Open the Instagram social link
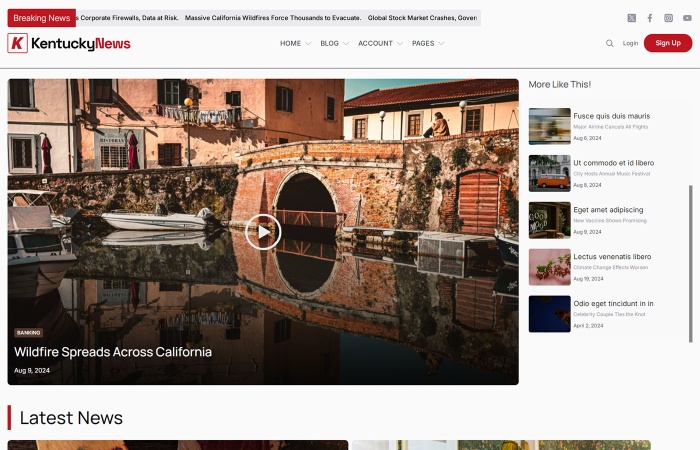 tap(668, 18)
